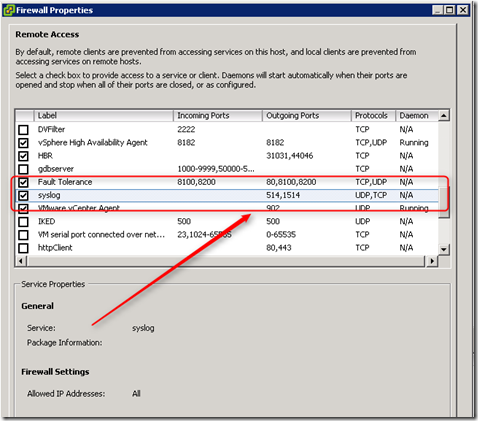Click the list's scroll up arrow
478x421 pixels.
coord(444,116)
